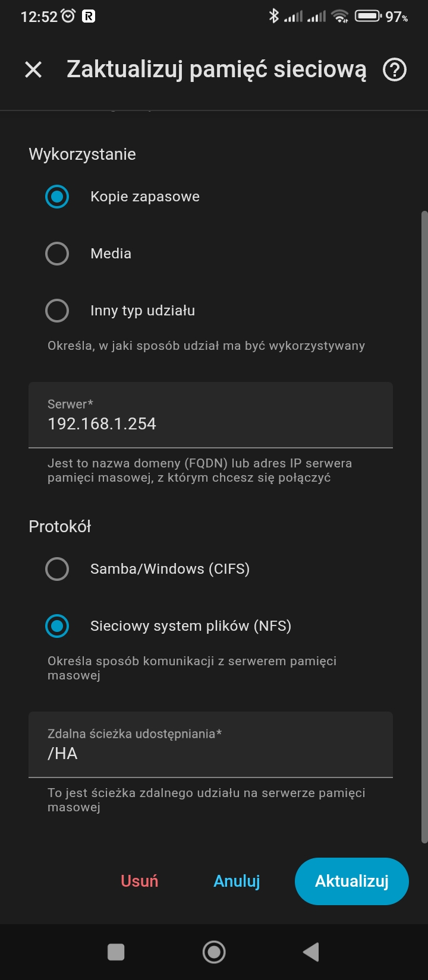Screen dimensions: 428x980
Task: Confirm with the Aktualizuj button
Action: click(352, 881)
